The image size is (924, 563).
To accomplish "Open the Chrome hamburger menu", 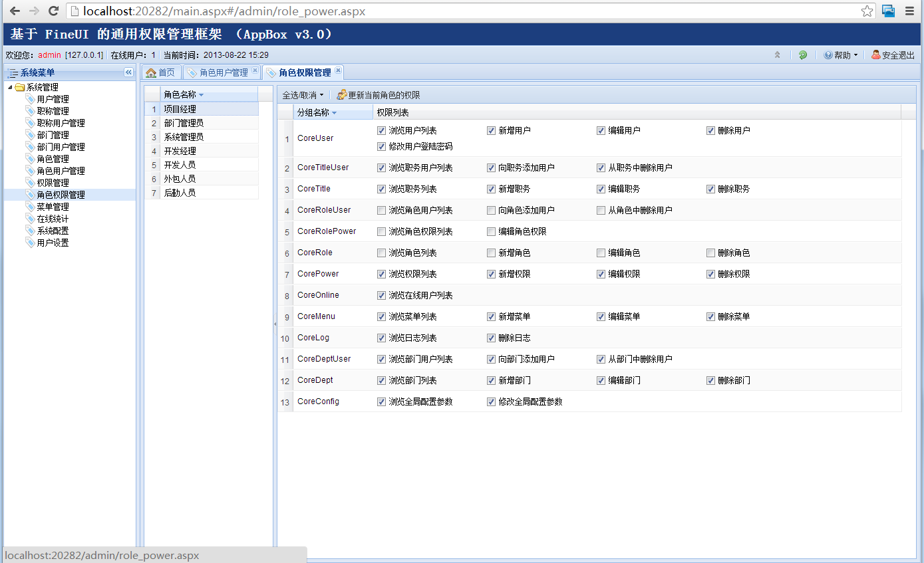I will (x=909, y=11).
